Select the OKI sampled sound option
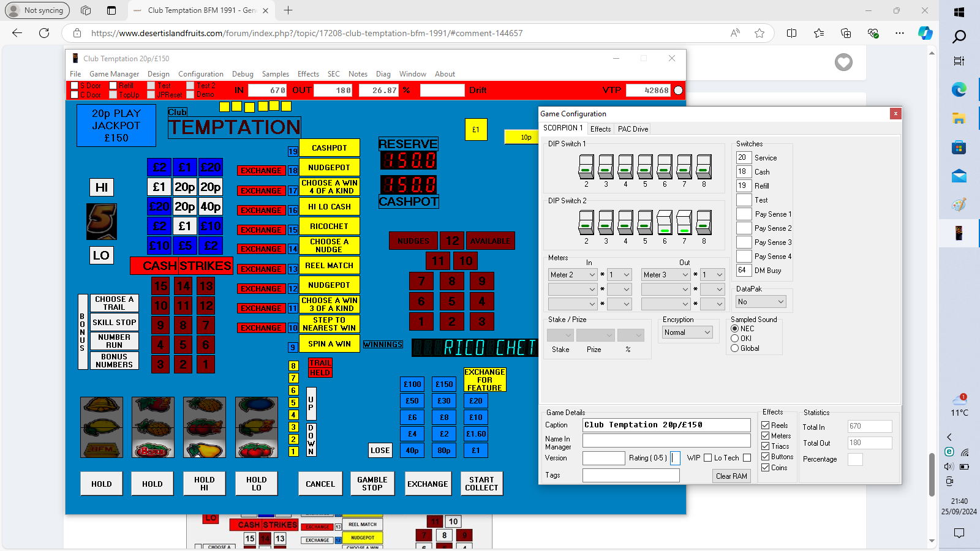Image resolution: width=980 pixels, height=551 pixels. [735, 339]
